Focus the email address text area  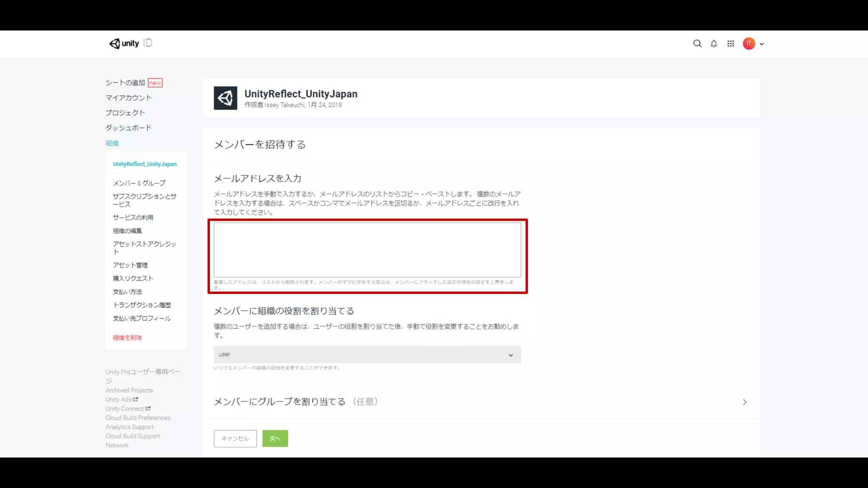pos(367,250)
